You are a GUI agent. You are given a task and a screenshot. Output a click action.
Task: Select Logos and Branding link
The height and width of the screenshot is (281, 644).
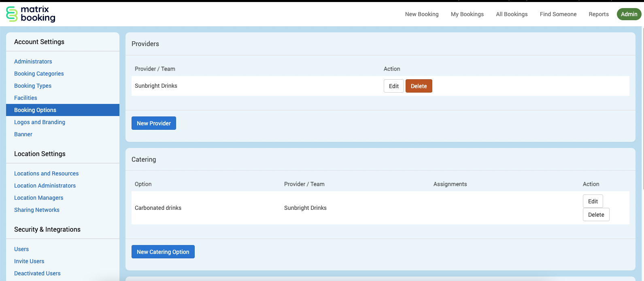(x=40, y=122)
